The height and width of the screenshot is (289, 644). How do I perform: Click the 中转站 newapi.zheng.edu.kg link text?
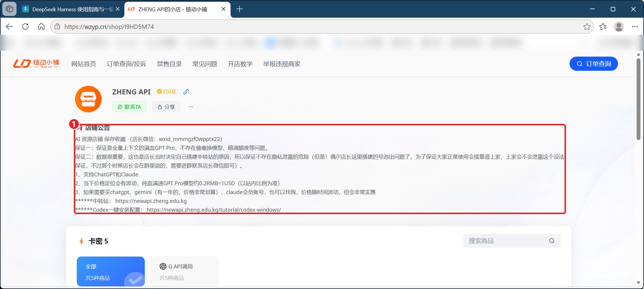[151, 201]
